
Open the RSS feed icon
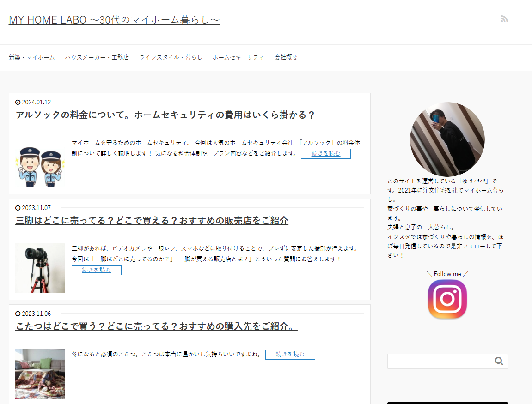tap(504, 19)
